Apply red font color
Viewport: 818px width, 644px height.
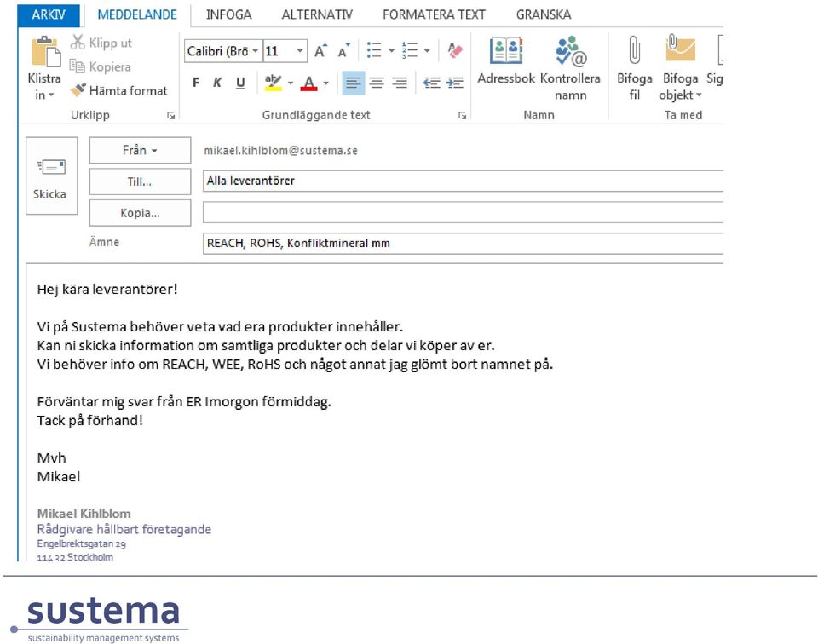308,83
